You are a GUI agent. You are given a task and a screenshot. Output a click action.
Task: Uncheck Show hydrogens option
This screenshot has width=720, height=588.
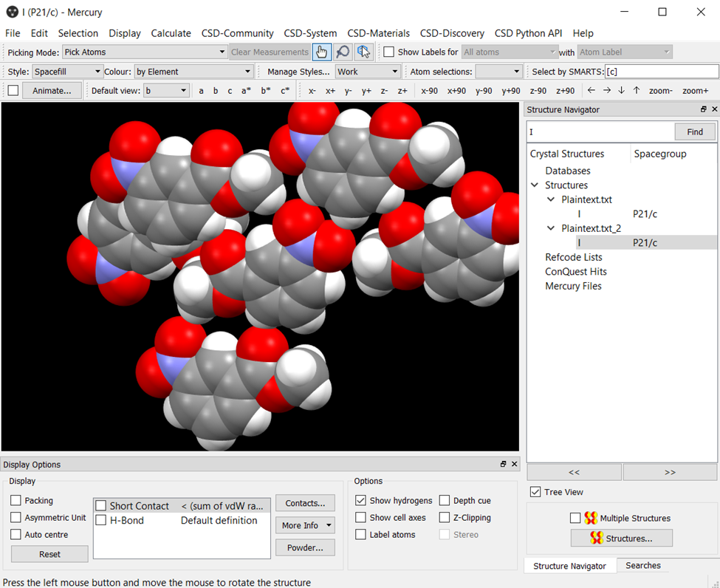(360, 500)
